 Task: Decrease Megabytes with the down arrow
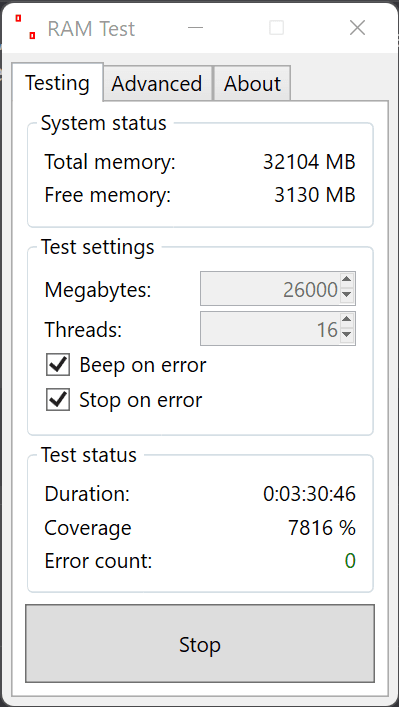(x=346, y=295)
